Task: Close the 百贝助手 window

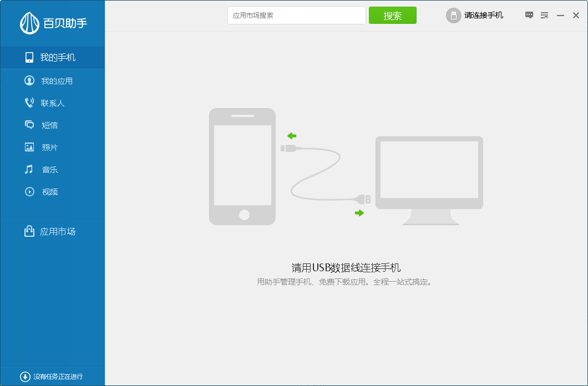Action: [576, 16]
